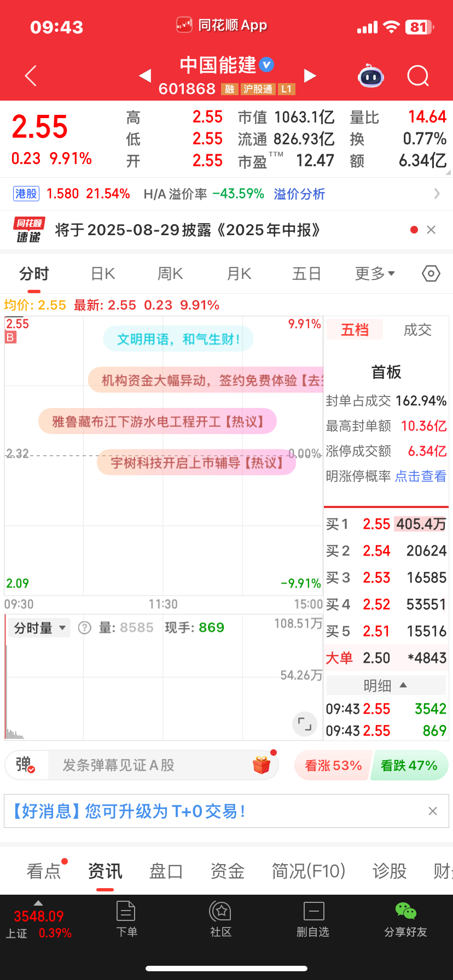Open H/A premium row chevron
This screenshot has height=980, width=453.
point(437,194)
